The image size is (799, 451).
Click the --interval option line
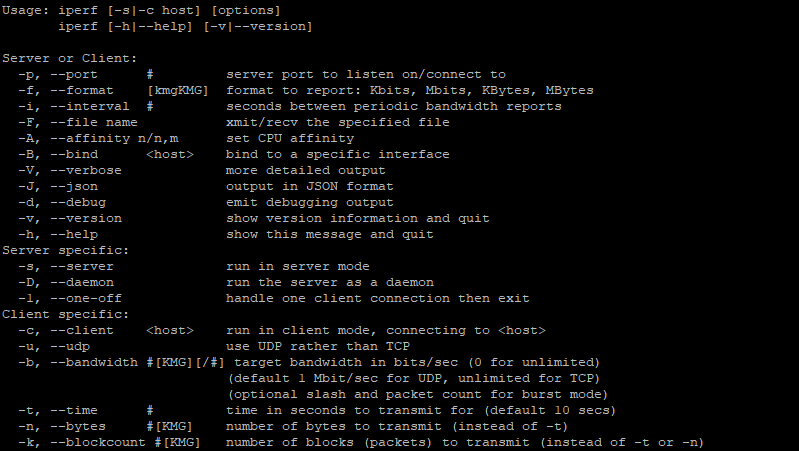(x=289, y=107)
